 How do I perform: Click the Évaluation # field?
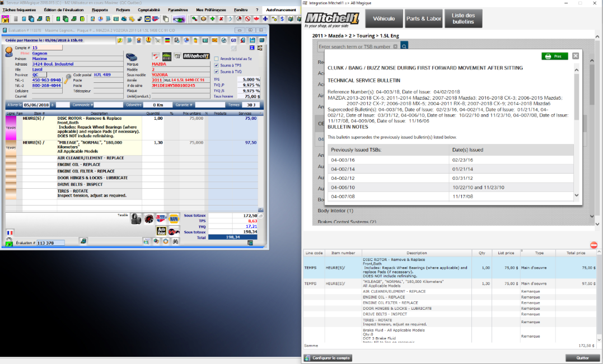(x=50, y=243)
